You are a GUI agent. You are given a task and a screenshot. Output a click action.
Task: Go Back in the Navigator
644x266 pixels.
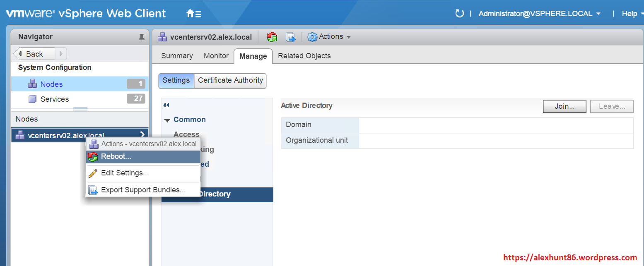[x=34, y=54]
